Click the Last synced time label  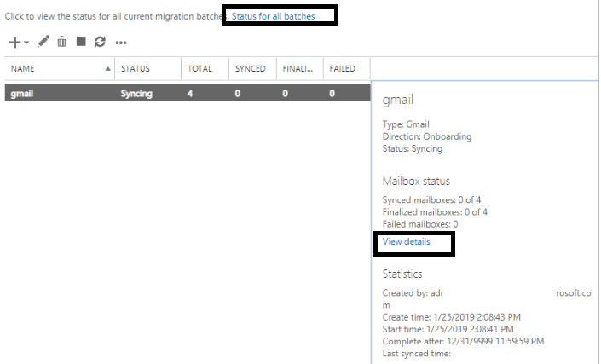[417, 353]
